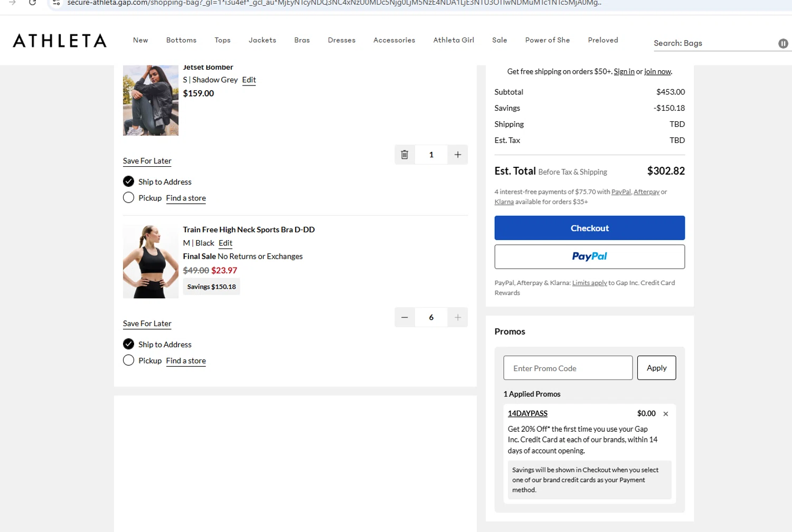Open the Bottoms menu
This screenshot has height=532, width=792.
[181, 40]
